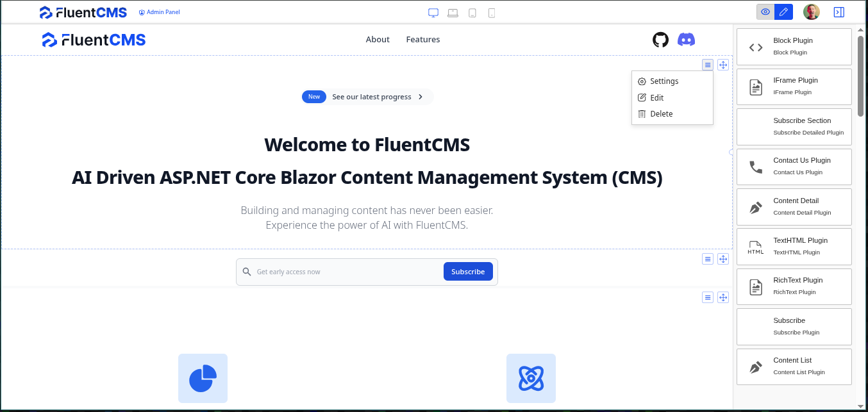Select the IFrame Plugin card
The width and height of the screenshot is (868, 412).
[794, 87]
